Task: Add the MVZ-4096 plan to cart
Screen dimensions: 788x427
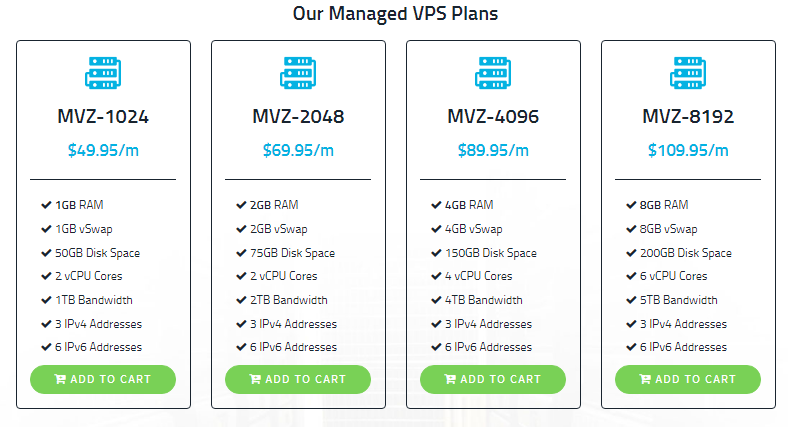Action: (x=493, y=379)
